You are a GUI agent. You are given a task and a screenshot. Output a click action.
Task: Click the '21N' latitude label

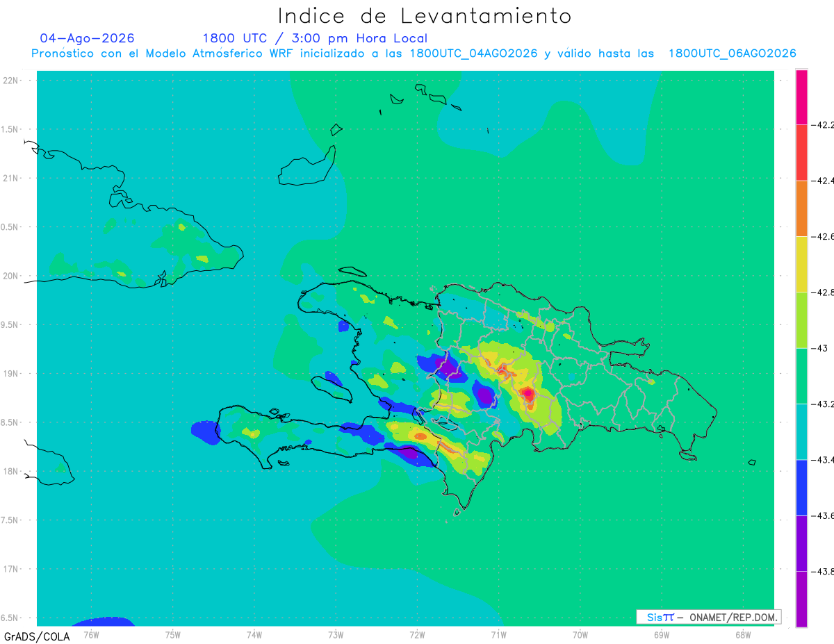click(10, 179)
